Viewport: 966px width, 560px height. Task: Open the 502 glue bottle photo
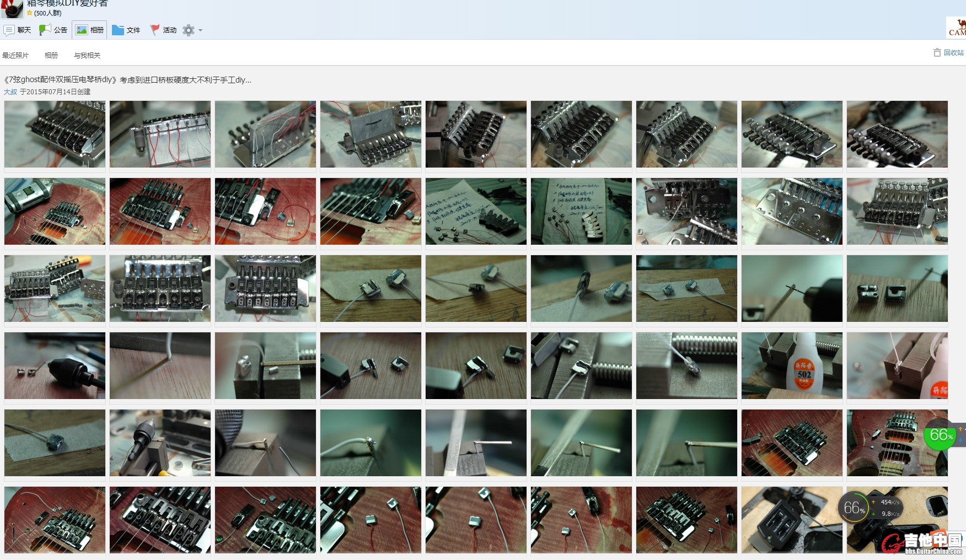pos(792,365)
